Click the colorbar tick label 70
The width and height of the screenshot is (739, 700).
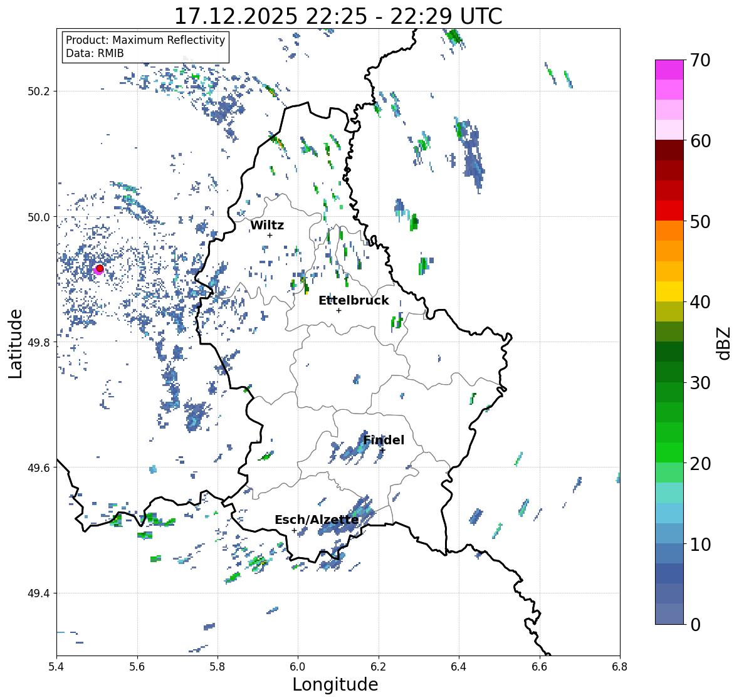click(700, 60)
